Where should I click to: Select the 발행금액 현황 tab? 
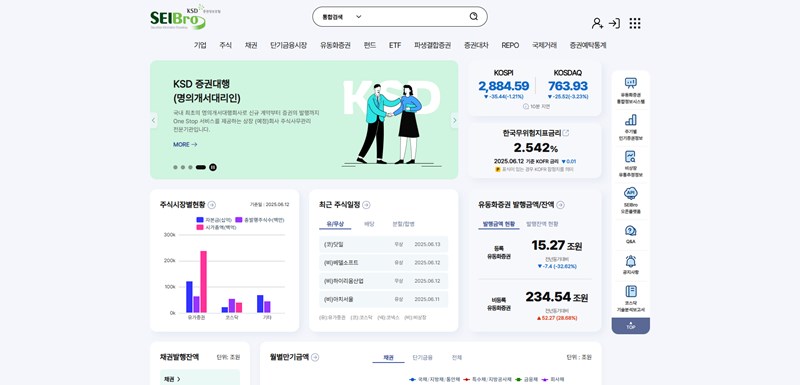[x=499, y=223]
